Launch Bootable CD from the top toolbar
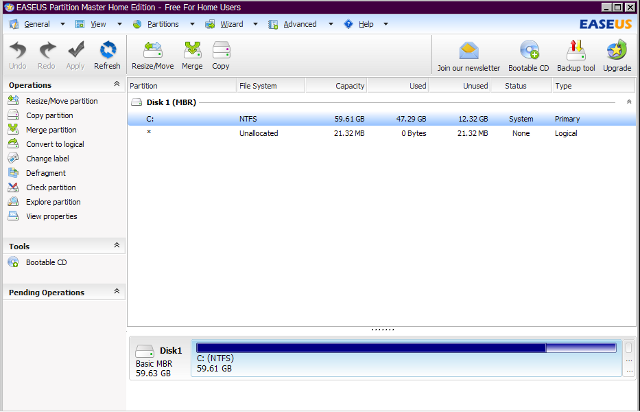 pos(529,56)
